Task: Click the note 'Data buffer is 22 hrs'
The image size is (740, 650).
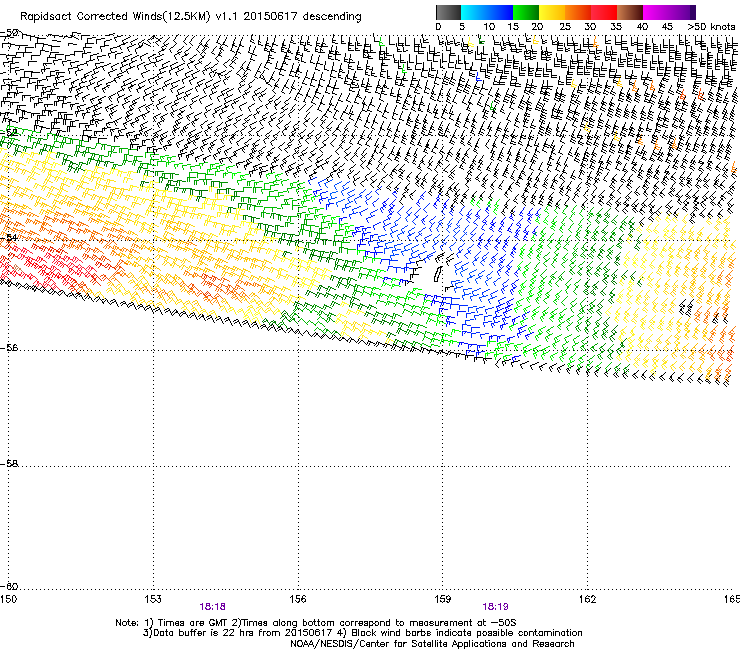Action: (x=195, y=633)
